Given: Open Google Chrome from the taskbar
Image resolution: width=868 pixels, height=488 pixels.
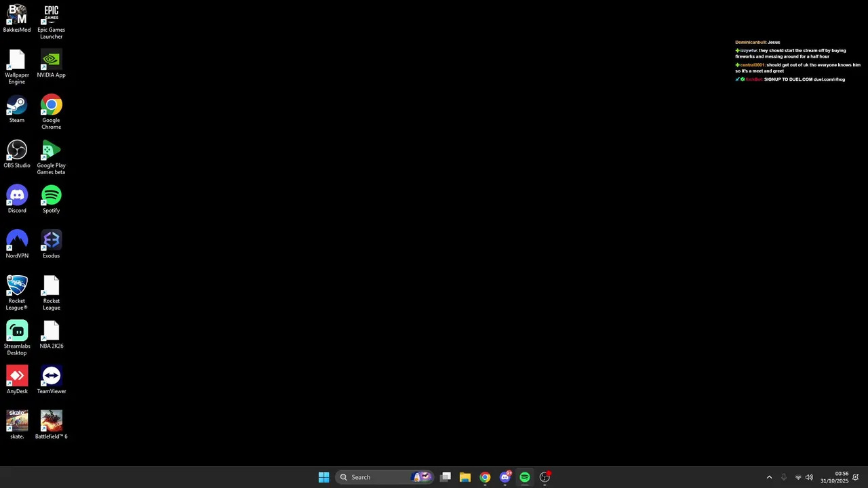Looking at the screenshot, I should pos(485,477).
